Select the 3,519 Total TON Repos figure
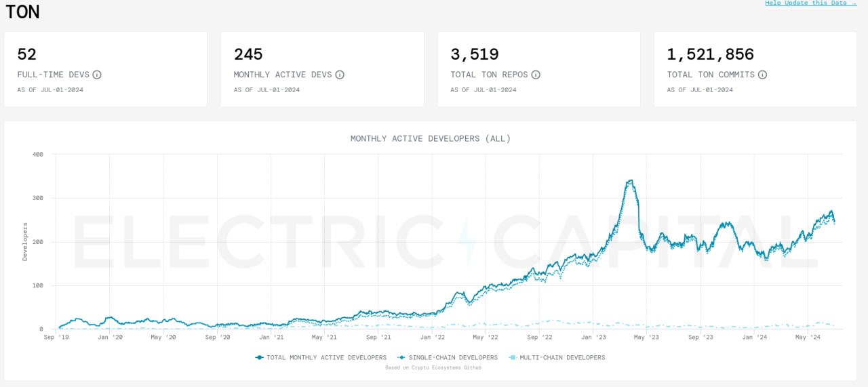This screenshot has width=868, height=387. click(475, 54)
